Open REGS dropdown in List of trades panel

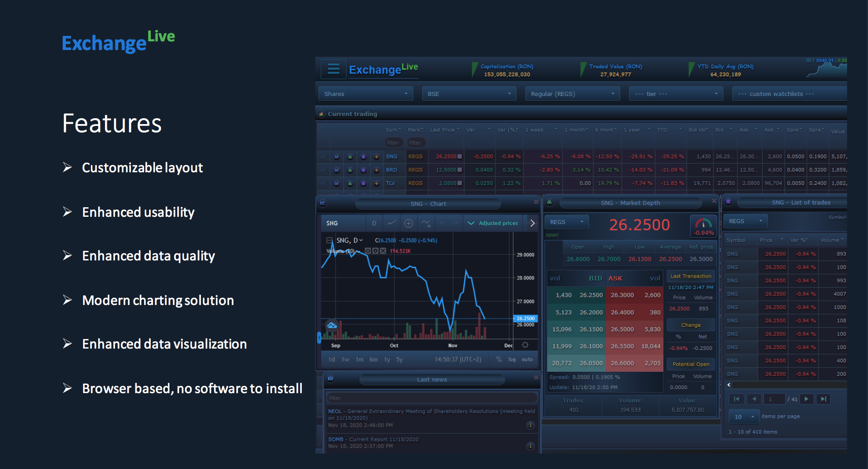745,221
